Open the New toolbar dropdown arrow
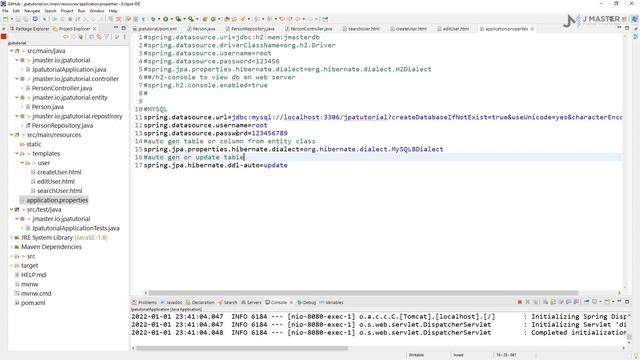 click(x=12, y=19)
